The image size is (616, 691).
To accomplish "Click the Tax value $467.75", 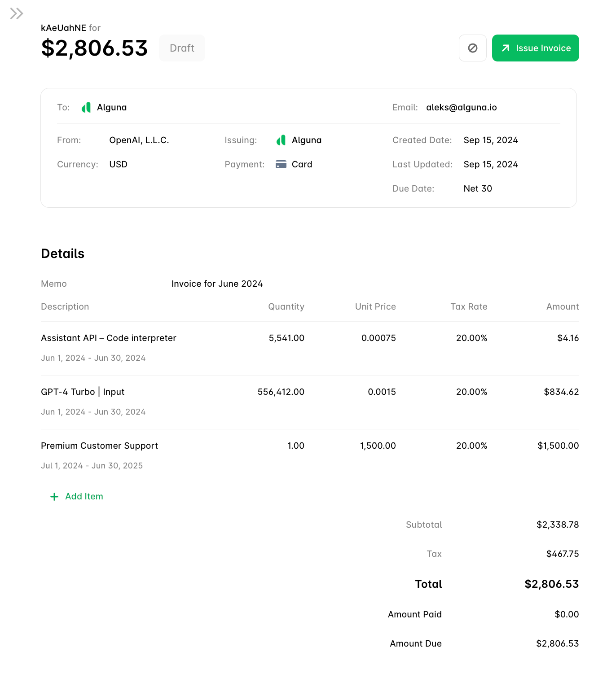I will (563, 554).
